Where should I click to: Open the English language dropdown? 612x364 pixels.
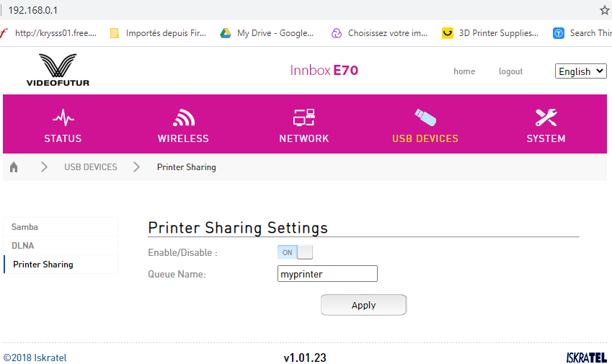581,71
